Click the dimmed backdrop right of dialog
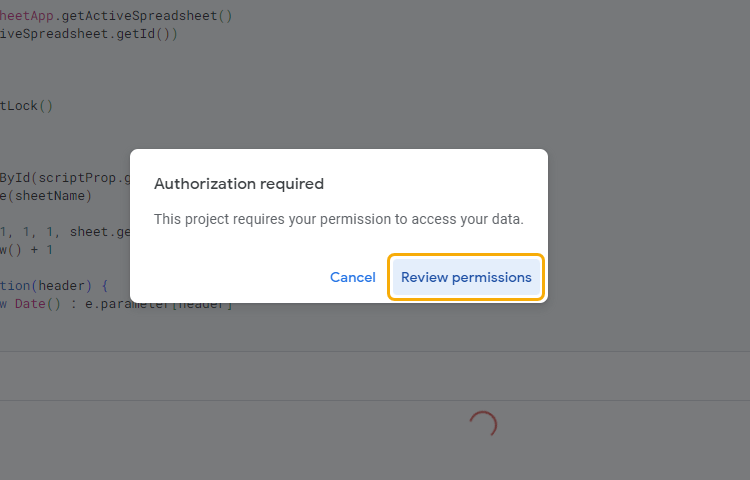750x480 pixels. pyautogui.click(x=649, y=226)
